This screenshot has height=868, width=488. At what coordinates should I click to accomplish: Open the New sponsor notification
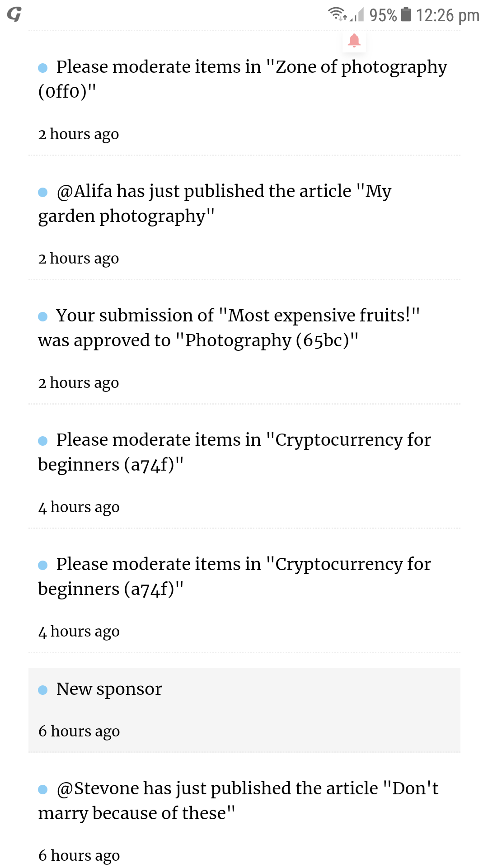244,710
